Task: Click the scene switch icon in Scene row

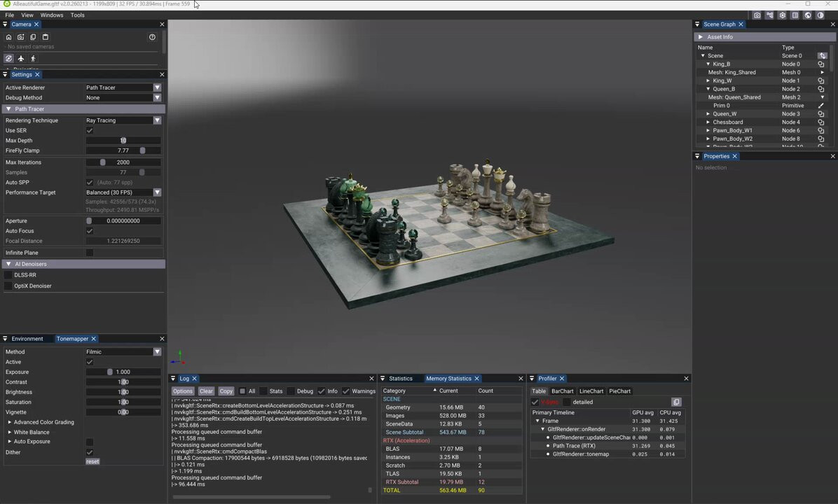Action: click(822, 55)
